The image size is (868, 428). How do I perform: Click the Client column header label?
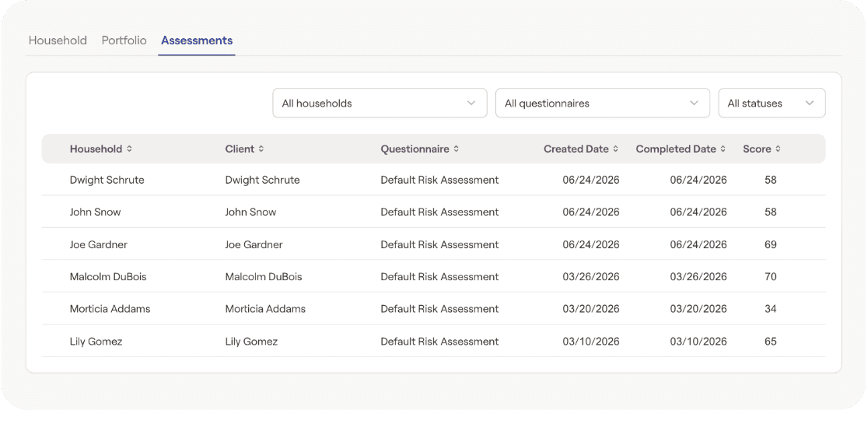coord(240,149)
